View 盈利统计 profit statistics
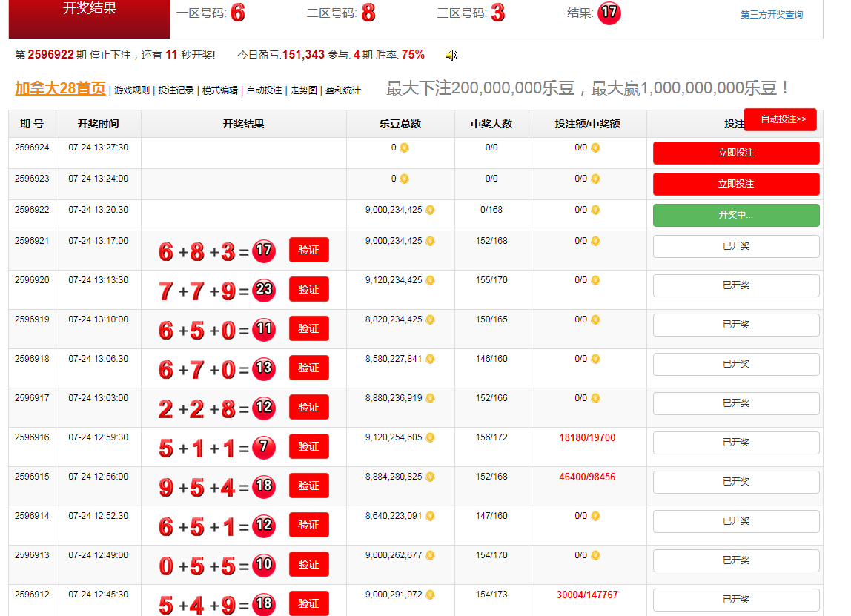This screenshot has width=851, height=616. point(343,90)
